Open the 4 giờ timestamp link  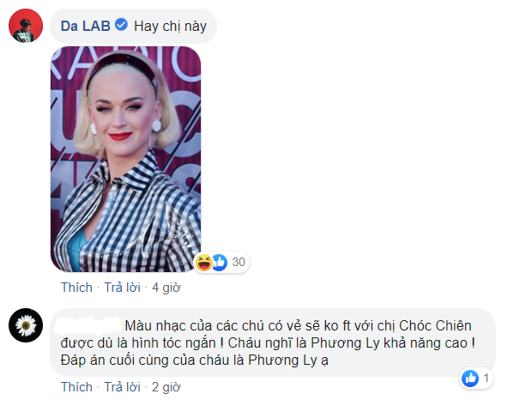(x=166, y=288)
